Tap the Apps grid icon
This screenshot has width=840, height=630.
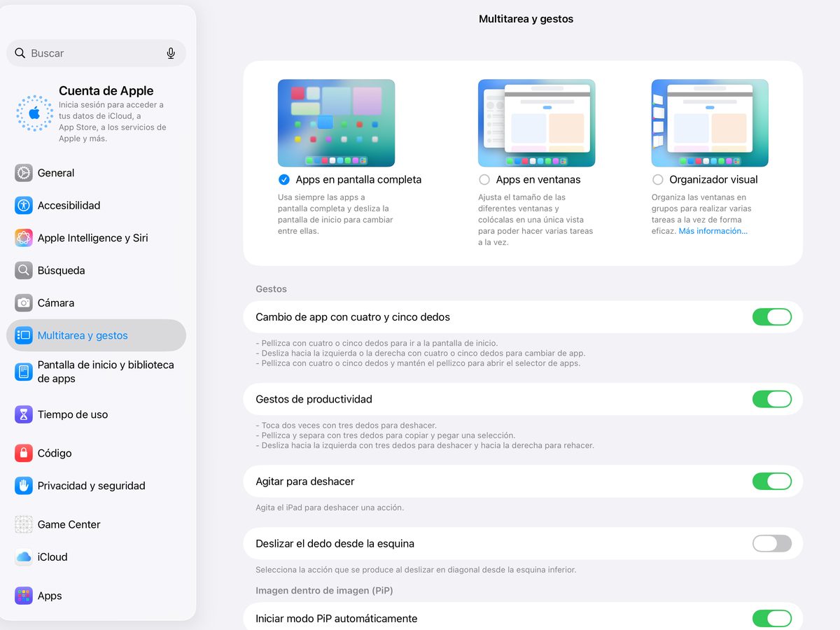[x=24, y=596]
